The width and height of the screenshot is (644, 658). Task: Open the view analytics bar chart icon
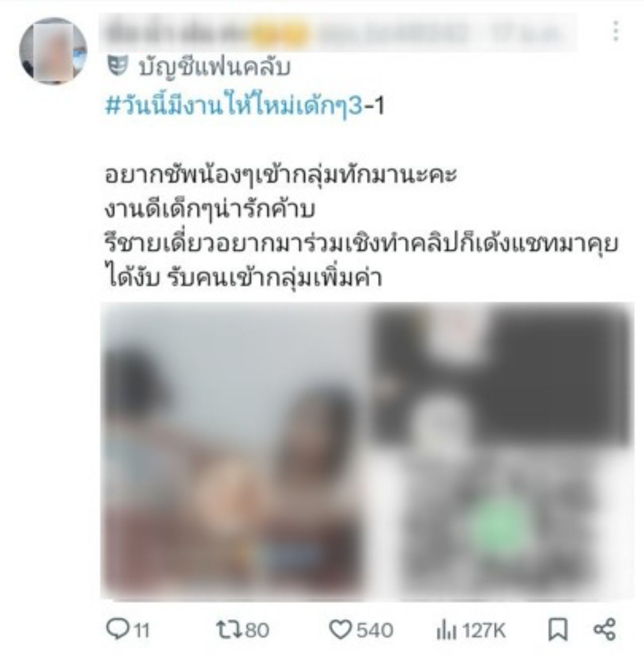(x=446, y=630)
